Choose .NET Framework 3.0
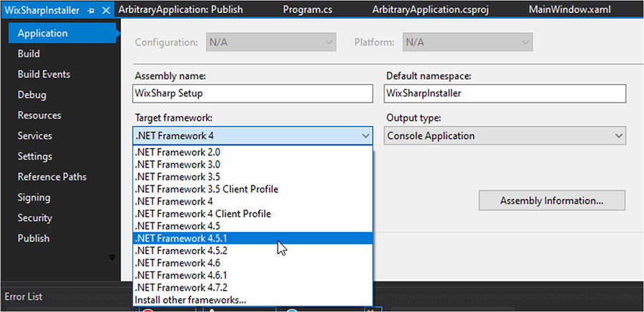Screen dimensions: 644x312 point(253,165)
